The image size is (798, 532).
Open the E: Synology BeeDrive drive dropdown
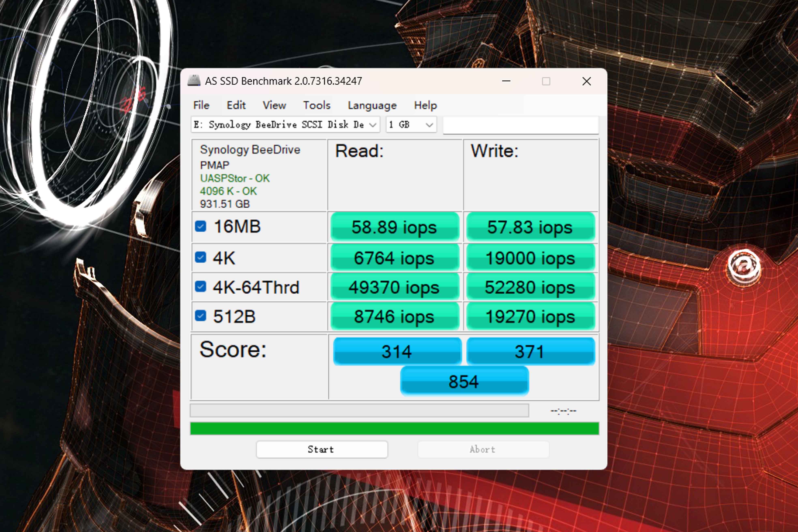tap(285, 124)
